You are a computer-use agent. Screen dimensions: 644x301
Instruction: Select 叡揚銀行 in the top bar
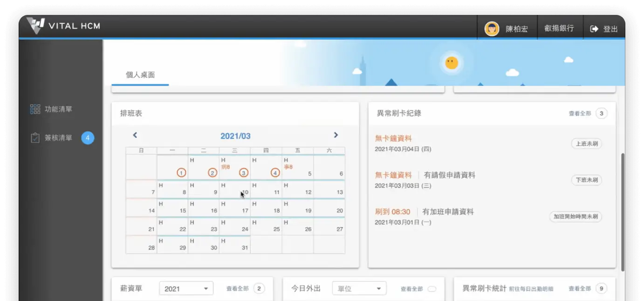click(559, 28)
